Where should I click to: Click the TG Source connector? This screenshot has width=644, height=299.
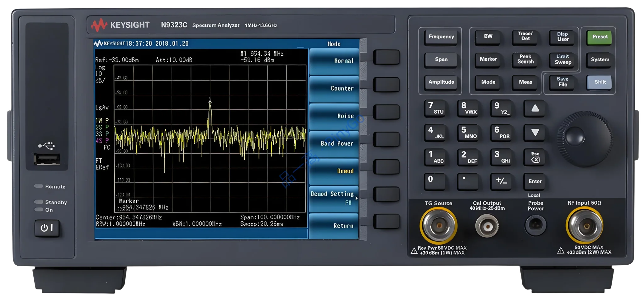click(x=439, y=225)
